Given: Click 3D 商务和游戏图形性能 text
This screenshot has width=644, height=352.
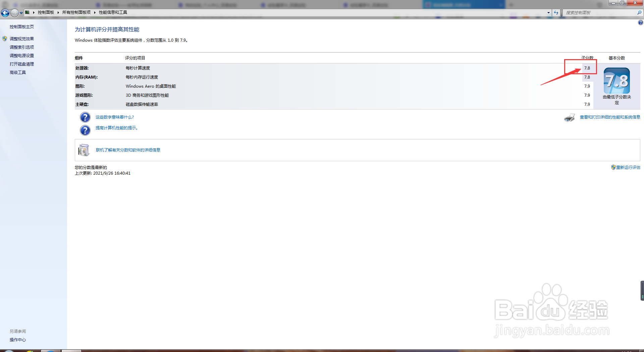Looking at the screenshot, I should [147, 95].
